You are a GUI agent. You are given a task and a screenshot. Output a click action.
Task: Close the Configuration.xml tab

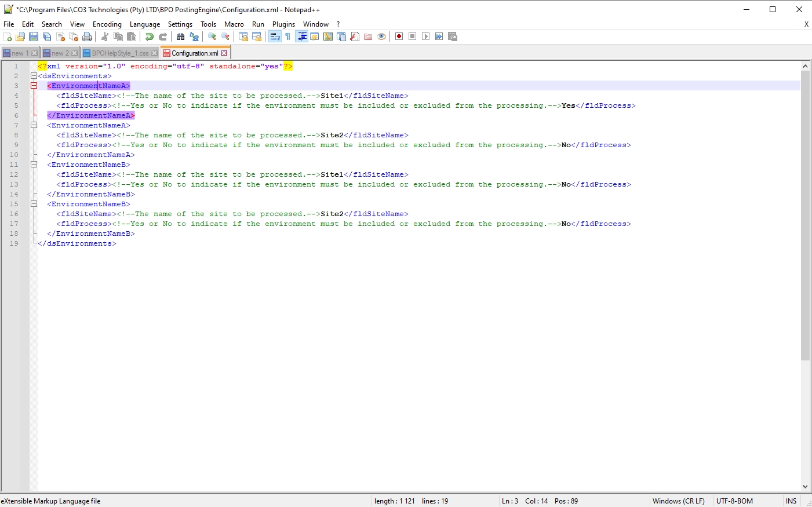pos(224,53)
